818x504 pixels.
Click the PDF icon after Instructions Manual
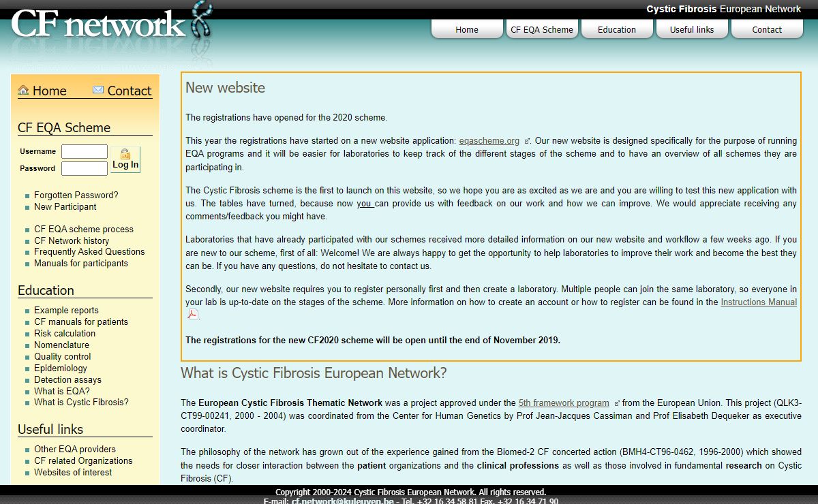point(193,314)
